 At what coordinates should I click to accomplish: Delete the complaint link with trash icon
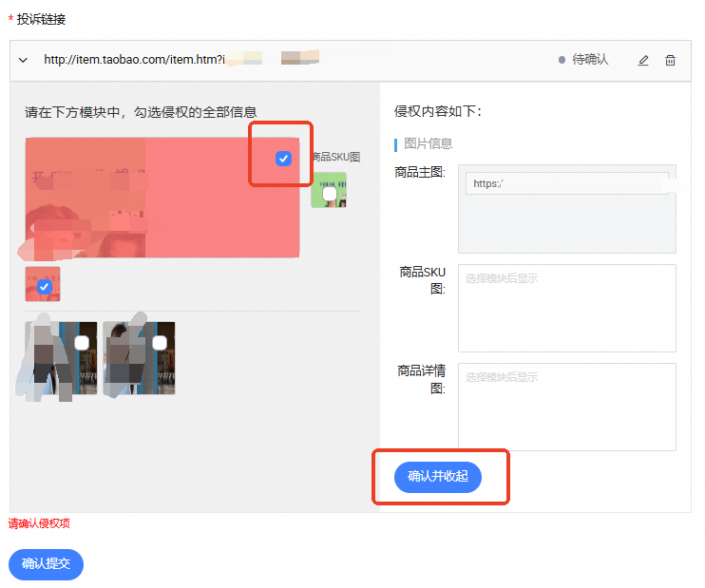click(670, 60)
